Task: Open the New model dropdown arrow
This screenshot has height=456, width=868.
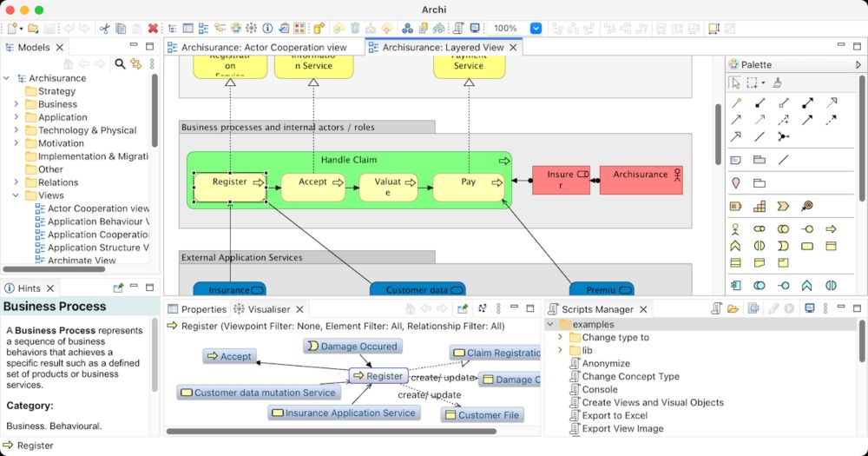Action: tap(21, 29)
